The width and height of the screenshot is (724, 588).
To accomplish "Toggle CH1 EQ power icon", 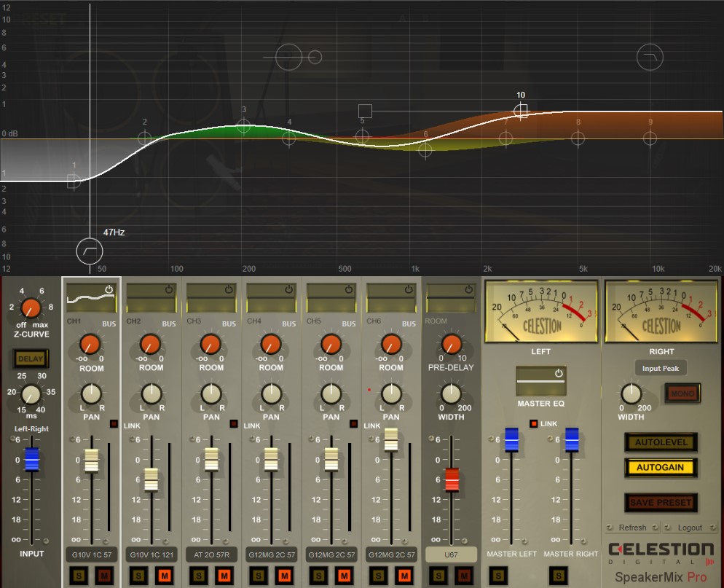I will point(109,289).
